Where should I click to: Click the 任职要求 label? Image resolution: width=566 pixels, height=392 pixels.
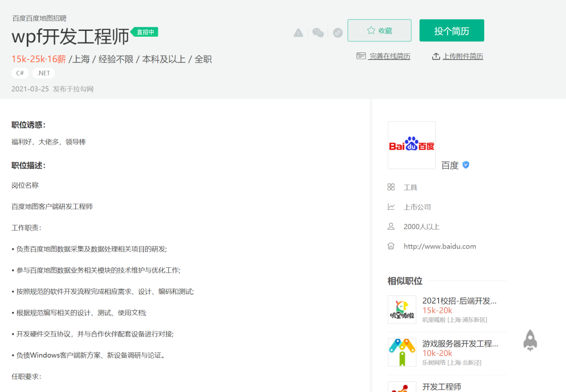tap(26, 376)
